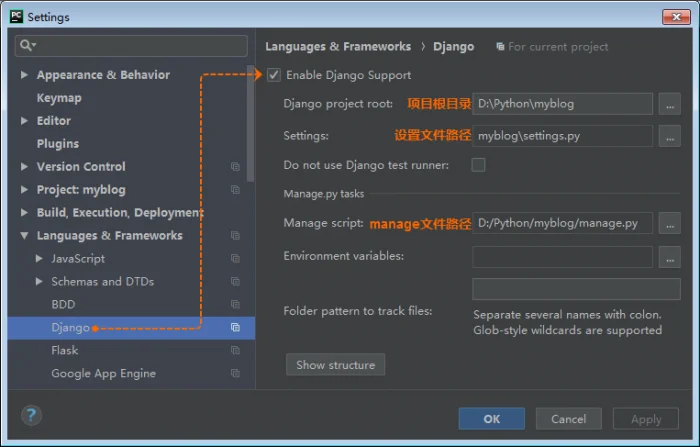This screenshot has height=447, width=700.
Task: Click the settings tree scrollbar
Action: tap(250, 123)
